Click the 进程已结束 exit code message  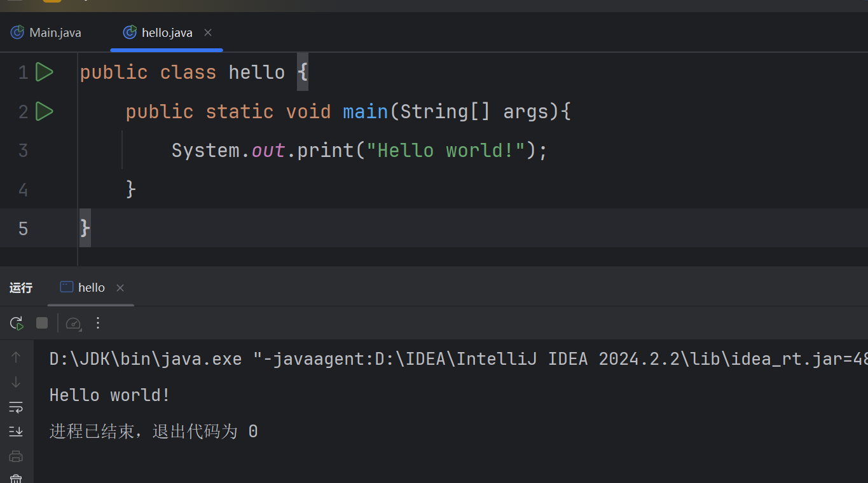(153, 432)
